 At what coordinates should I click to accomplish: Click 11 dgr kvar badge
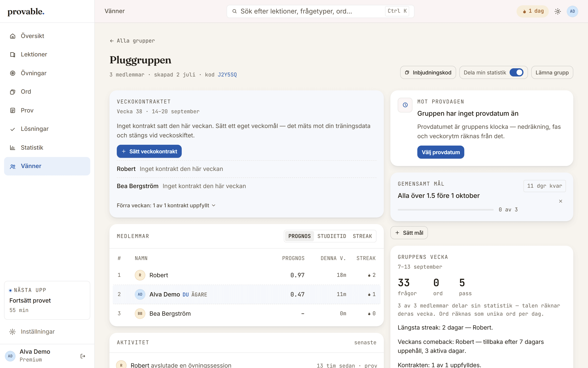[x=545, y=186]
